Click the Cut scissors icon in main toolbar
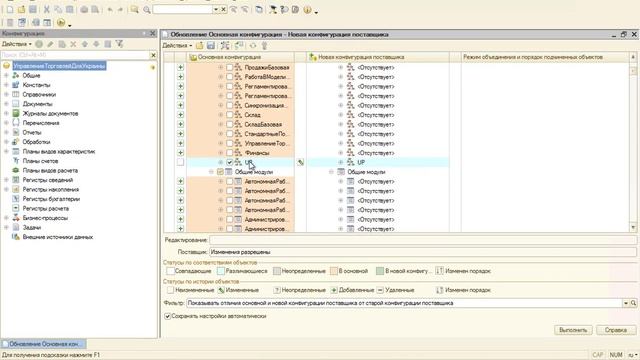The height and width of the screenshot is (360, 640). (x=47, y=9)
